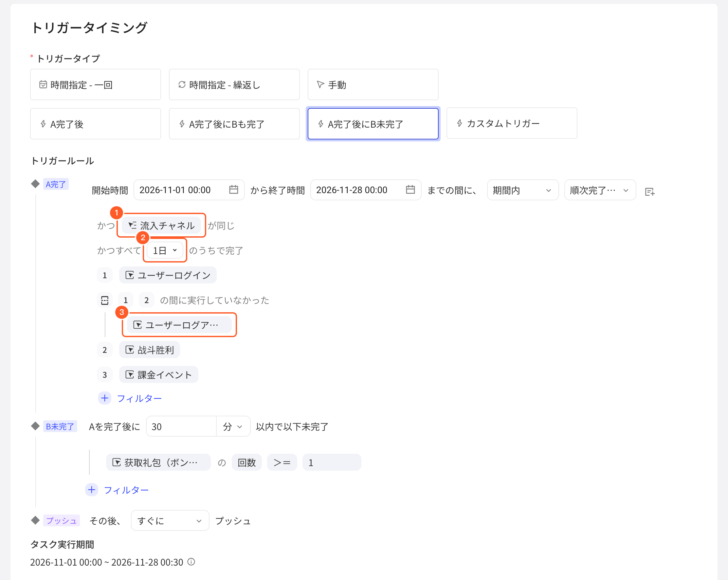Click the interval icon before step 1 2

[105, 300]
